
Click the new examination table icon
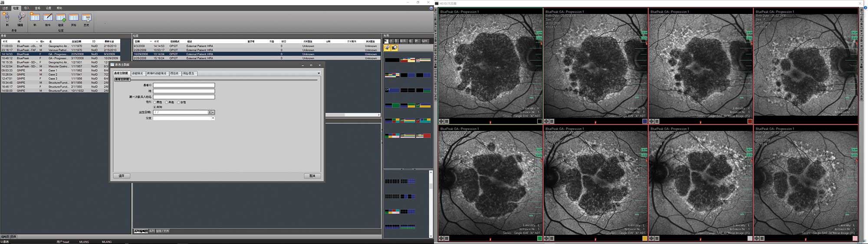[35, 18]
